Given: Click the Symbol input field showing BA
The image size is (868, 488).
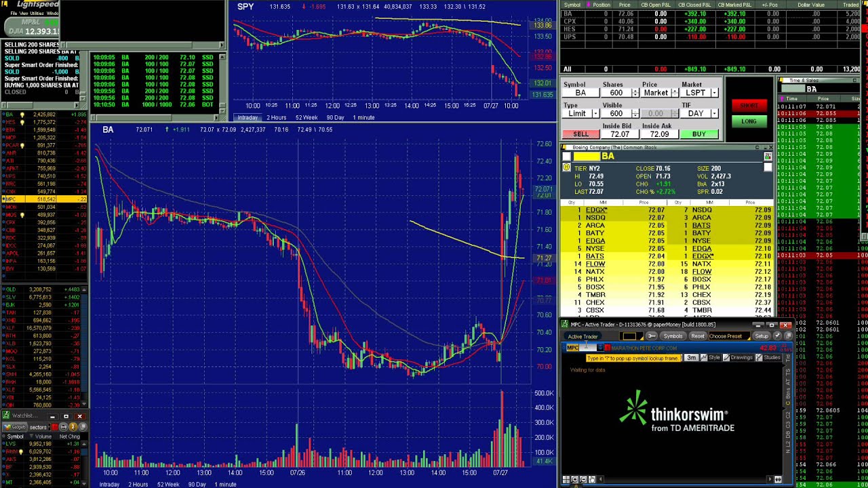Looking at the screenshot, I should pyautogui.click(x=580, y=93).
